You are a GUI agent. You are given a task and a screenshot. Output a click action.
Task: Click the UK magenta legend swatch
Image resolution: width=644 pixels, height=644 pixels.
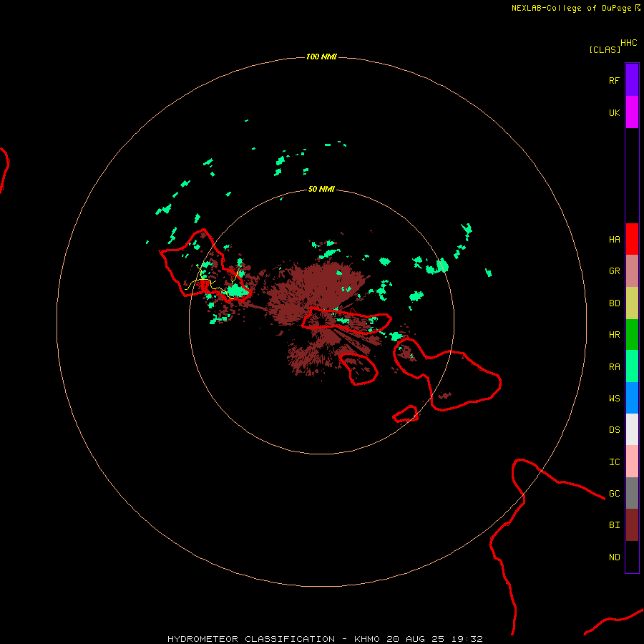[x=632, y=112]
